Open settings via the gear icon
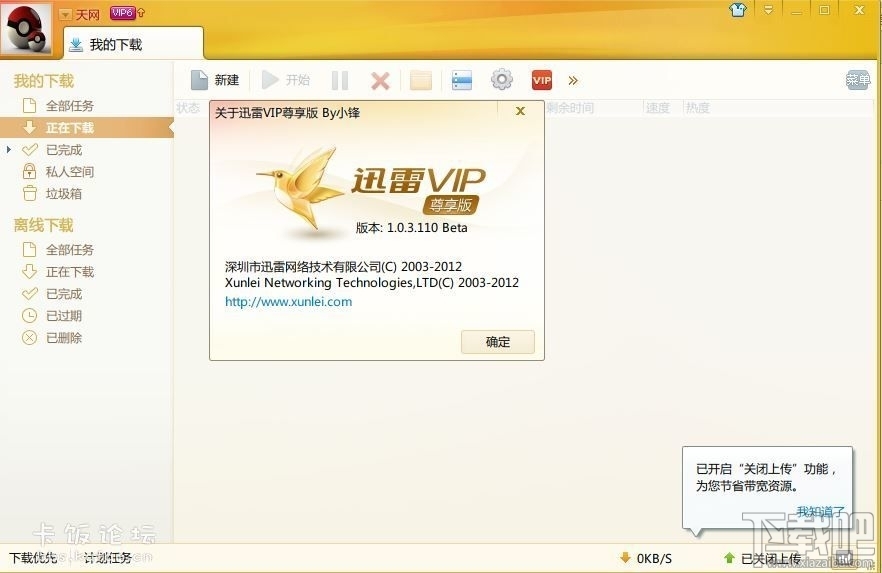 pyautogui.click(x=502, y=79)
